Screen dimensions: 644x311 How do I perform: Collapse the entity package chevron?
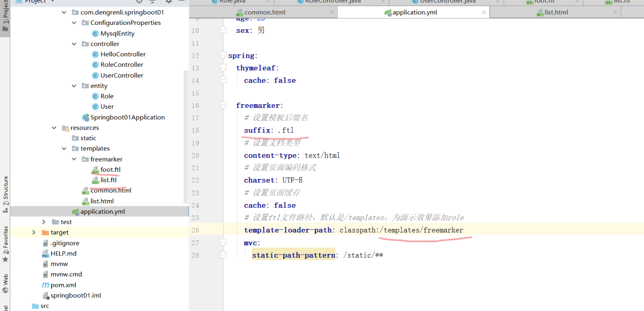[74, 86]
